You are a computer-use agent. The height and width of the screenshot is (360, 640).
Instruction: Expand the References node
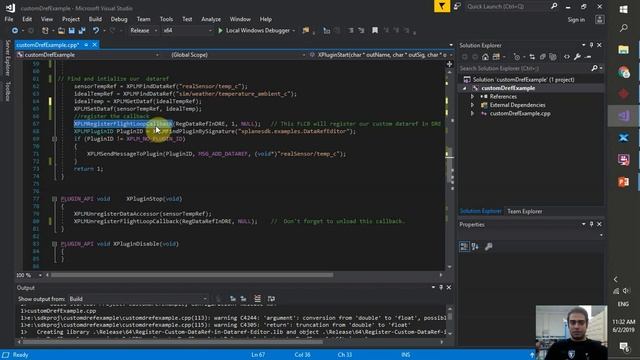(473, 97)
